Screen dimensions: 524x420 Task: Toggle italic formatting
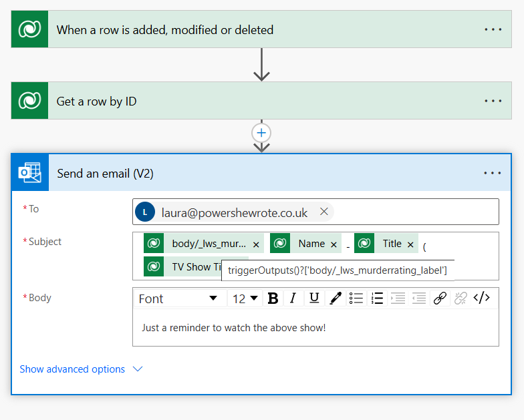(x=293, y=298)
